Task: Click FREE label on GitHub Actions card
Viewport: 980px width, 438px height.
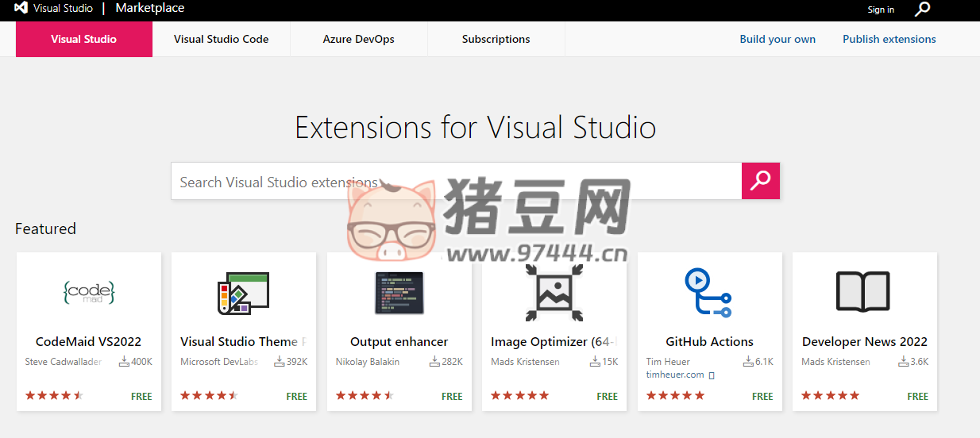Action: click(x=762, y=396)
